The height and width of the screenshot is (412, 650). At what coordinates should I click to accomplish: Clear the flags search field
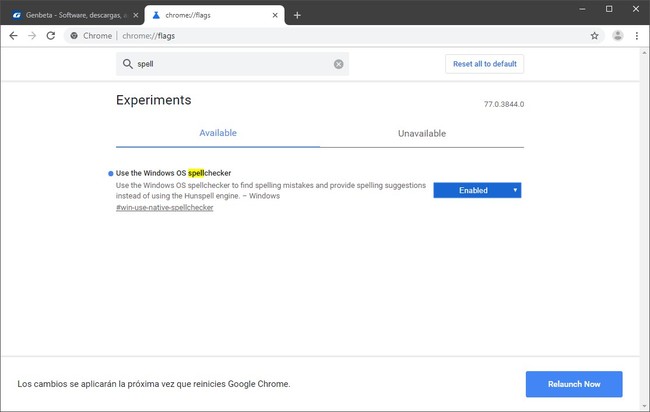[339, 64]
